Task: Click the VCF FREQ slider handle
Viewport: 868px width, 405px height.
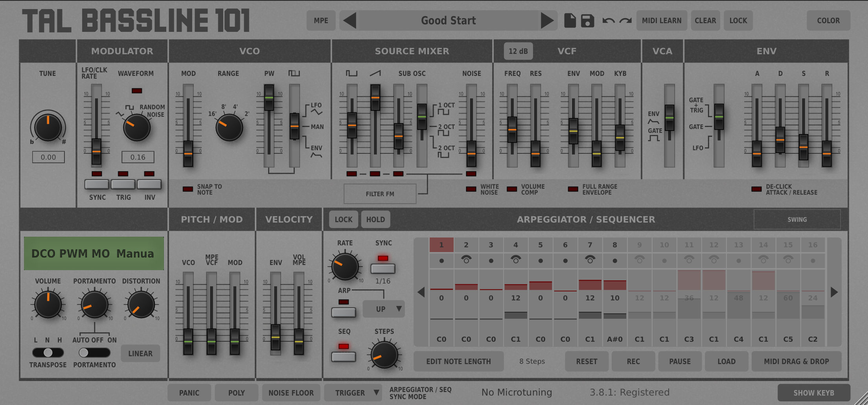Action: tap(512, 130)
